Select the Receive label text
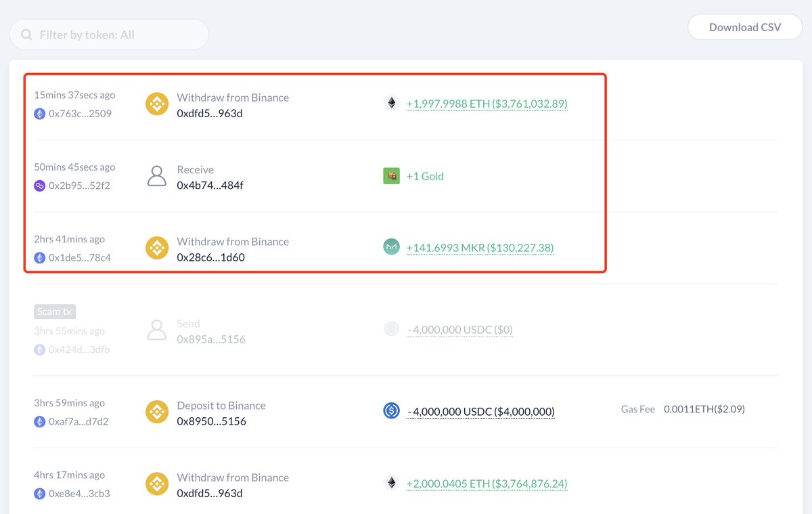This screenshot has height=514, width=812. [196, 170]
